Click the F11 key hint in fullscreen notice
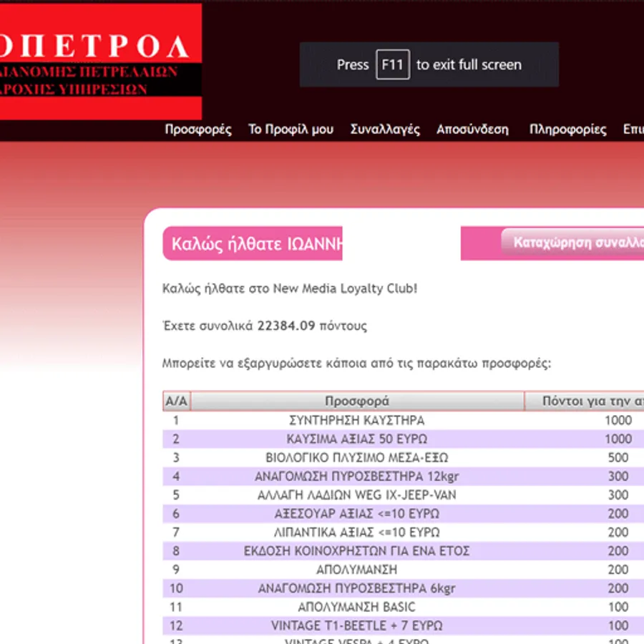Screen dimensions: 644x644 pyautogui.click(x=393, y=64)
